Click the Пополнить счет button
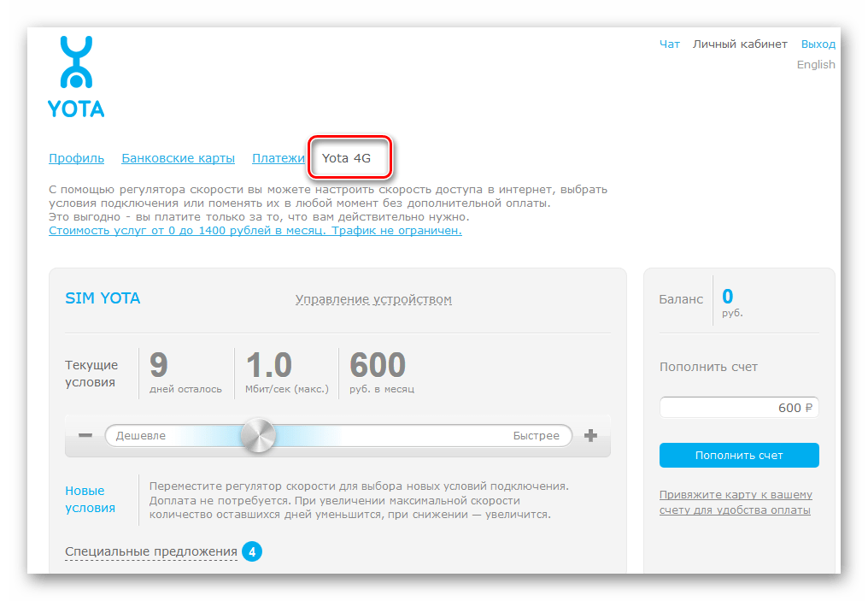Screen dimensions: 868x601 click(x=739, y=456)
